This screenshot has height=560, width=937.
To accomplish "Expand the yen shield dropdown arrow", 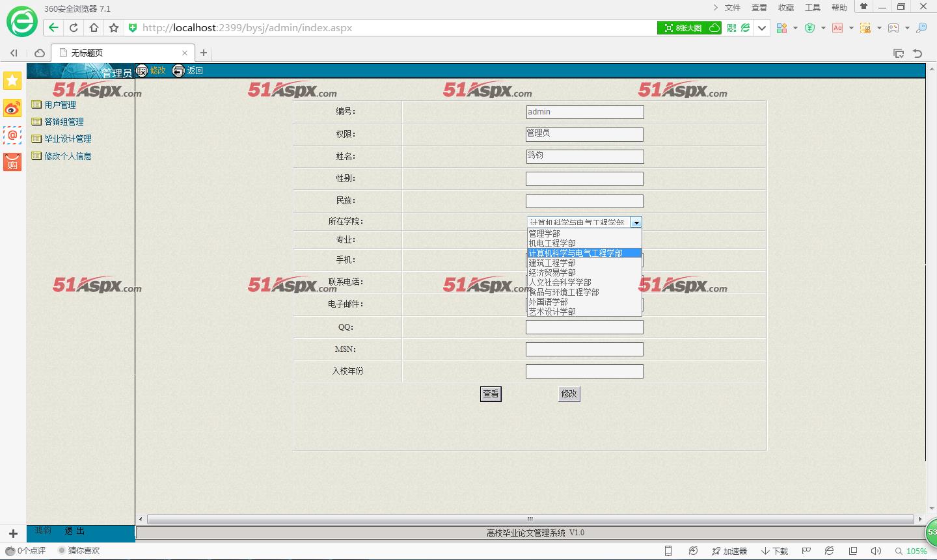I will pyautogui.click(x=823, y=28).
